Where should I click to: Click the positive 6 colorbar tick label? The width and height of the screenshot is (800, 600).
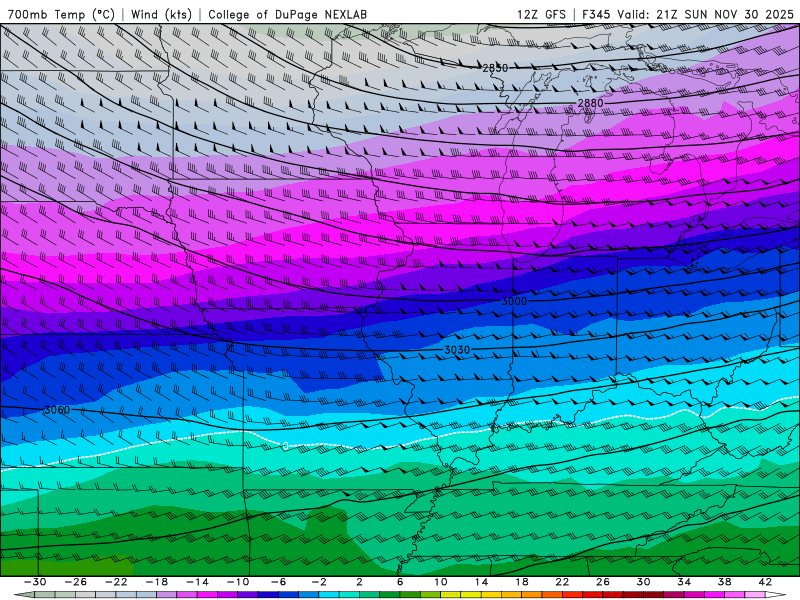coord(401,582)
